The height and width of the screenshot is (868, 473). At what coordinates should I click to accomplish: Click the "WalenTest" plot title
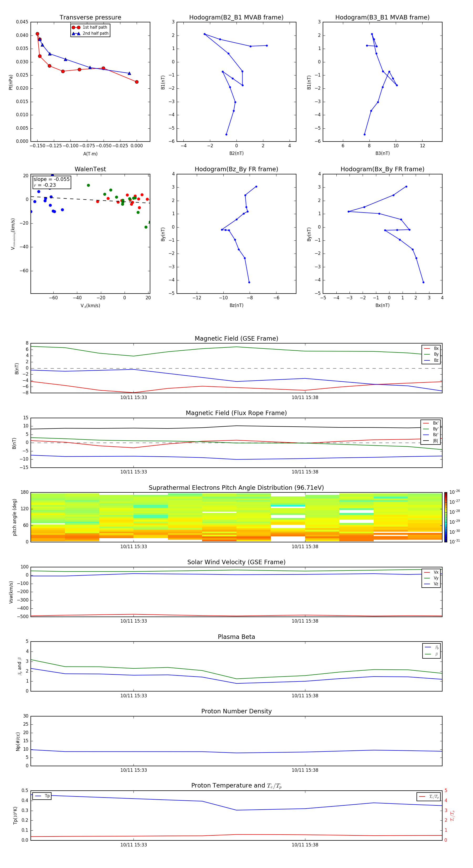click(90, 169)
